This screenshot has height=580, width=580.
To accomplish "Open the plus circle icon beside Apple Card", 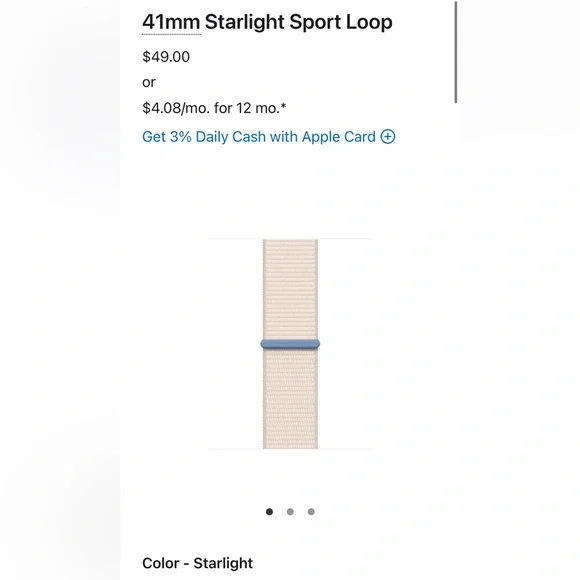I will tap(388, 136).
